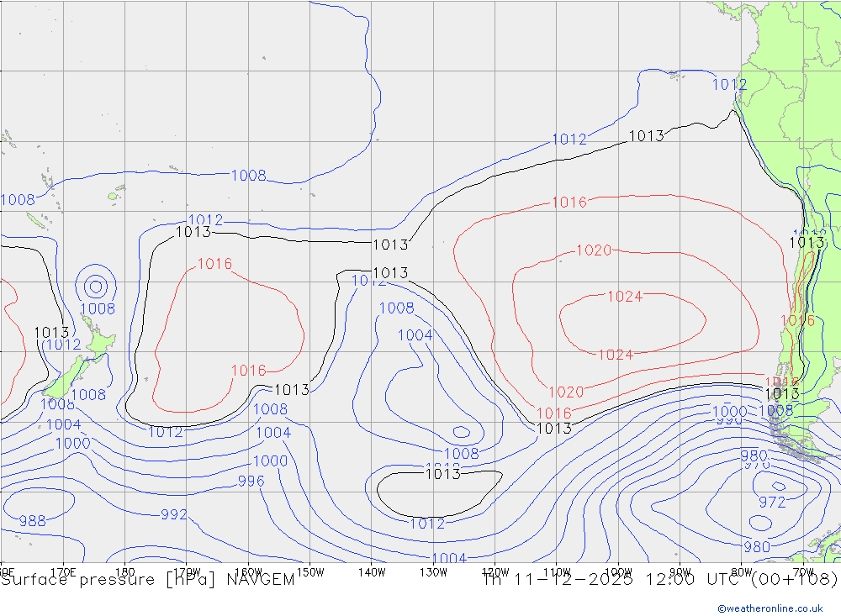Screen dimensions: 841x616
Task: Select the 996 isobar label
Action: (251, 481)
